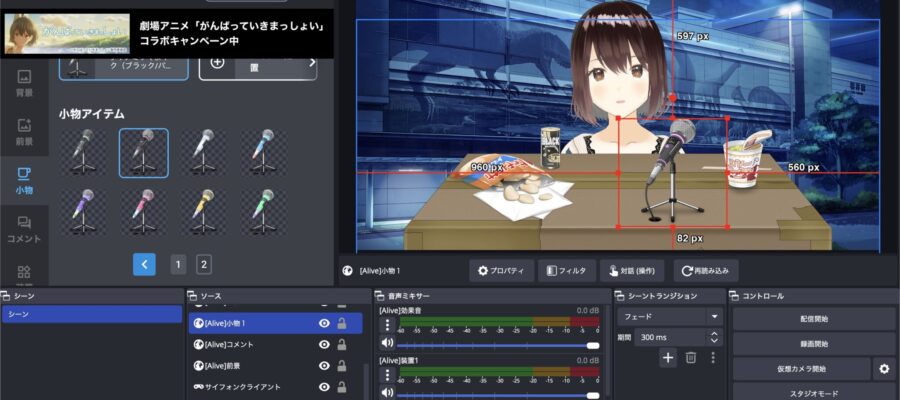
Task: Open the 背景 (background) sidebar section
Action: 24,83
